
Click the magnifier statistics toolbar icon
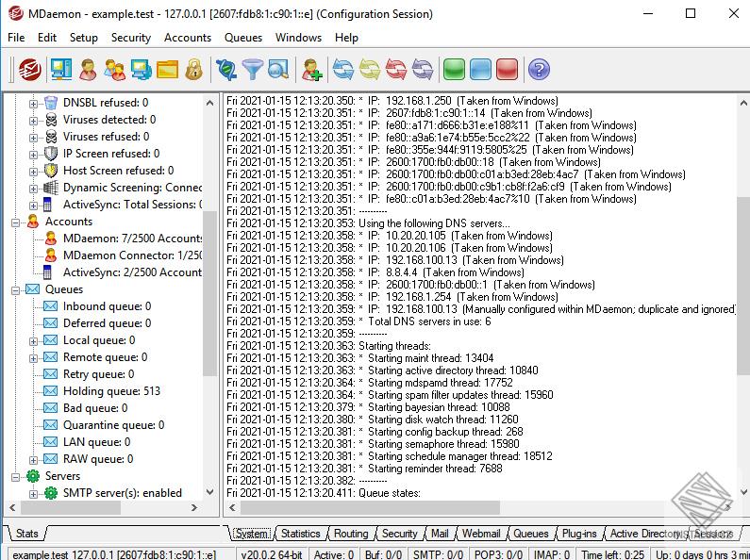[x=278, y=69]
